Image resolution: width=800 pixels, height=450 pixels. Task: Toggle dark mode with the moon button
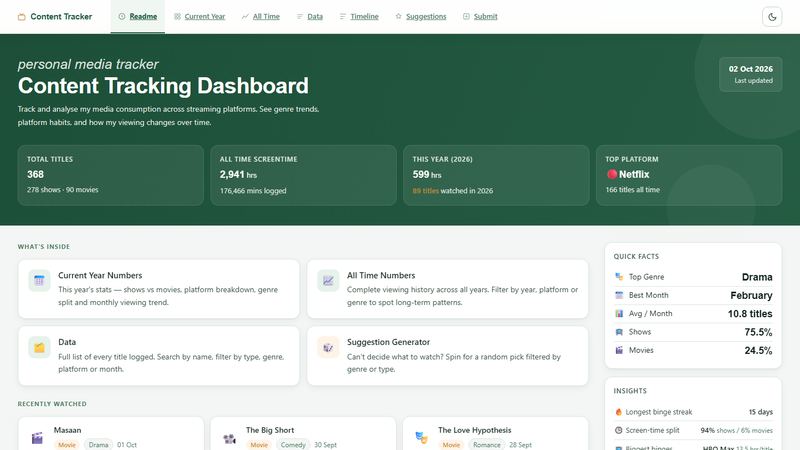pyautogui.click(x=772, y=17)
